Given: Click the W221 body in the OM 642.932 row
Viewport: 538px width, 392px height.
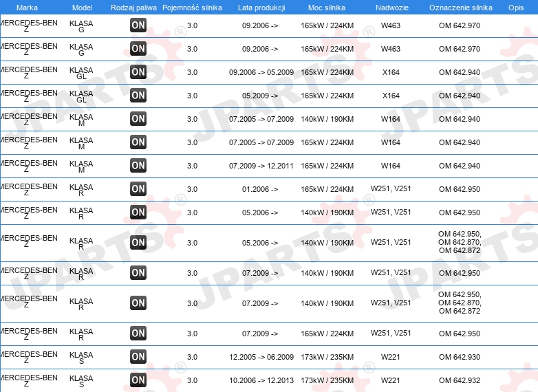Looking at the screenshot, I should 391,380.
